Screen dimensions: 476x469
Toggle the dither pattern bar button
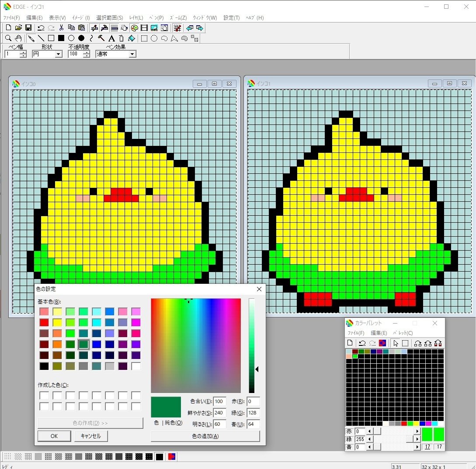(x=114, y=28)
